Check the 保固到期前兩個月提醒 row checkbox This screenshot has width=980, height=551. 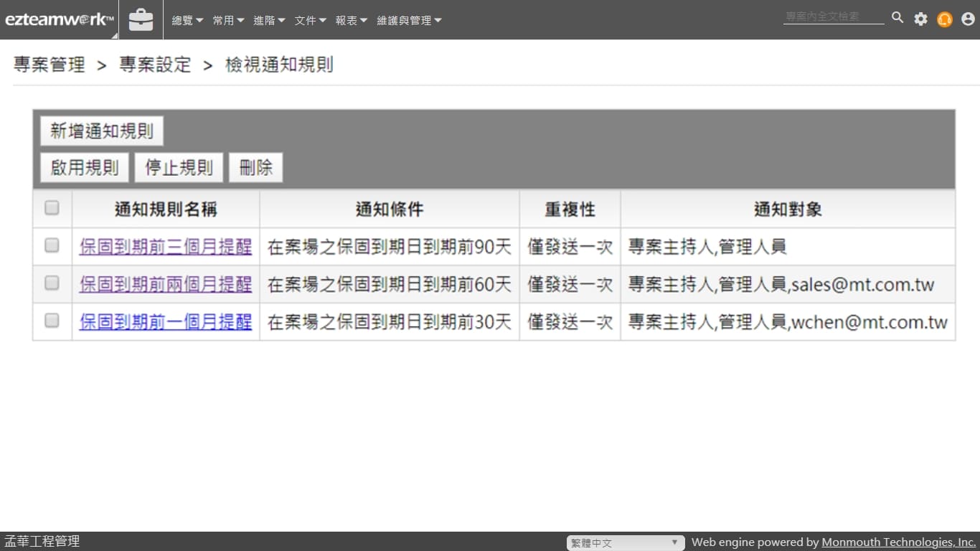click(x=52, y=283)
